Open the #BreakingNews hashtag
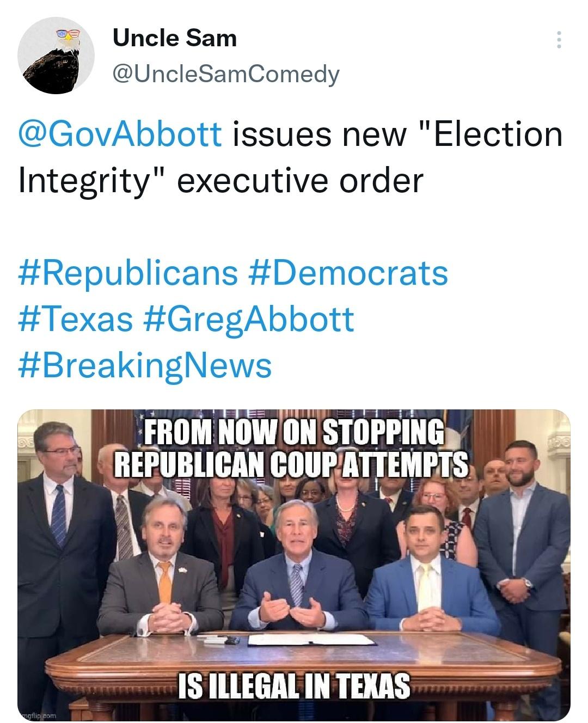 (x=145, y=365)
